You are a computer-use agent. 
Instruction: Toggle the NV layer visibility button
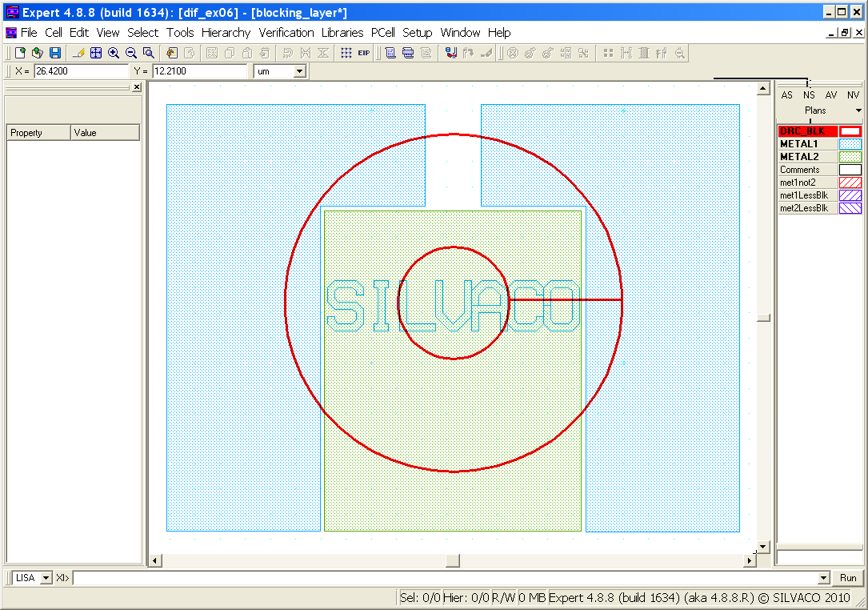tap(853, 95)
